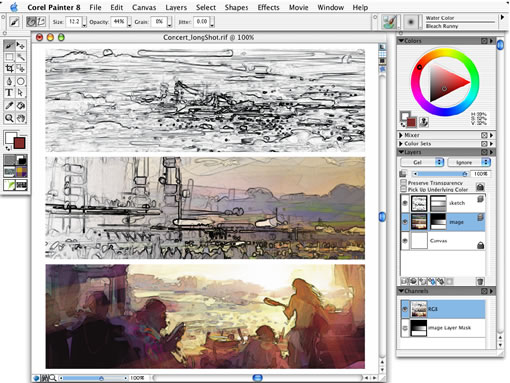
Task: Click the Jitter value field
Action: click(x=202, y=22)
